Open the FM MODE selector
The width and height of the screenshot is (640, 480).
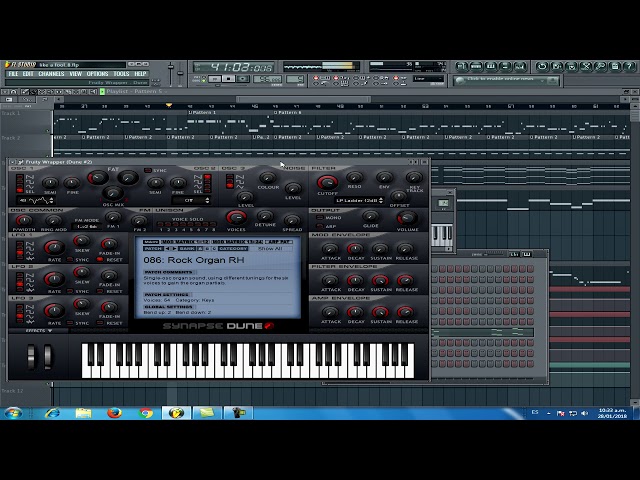point(87,227)
